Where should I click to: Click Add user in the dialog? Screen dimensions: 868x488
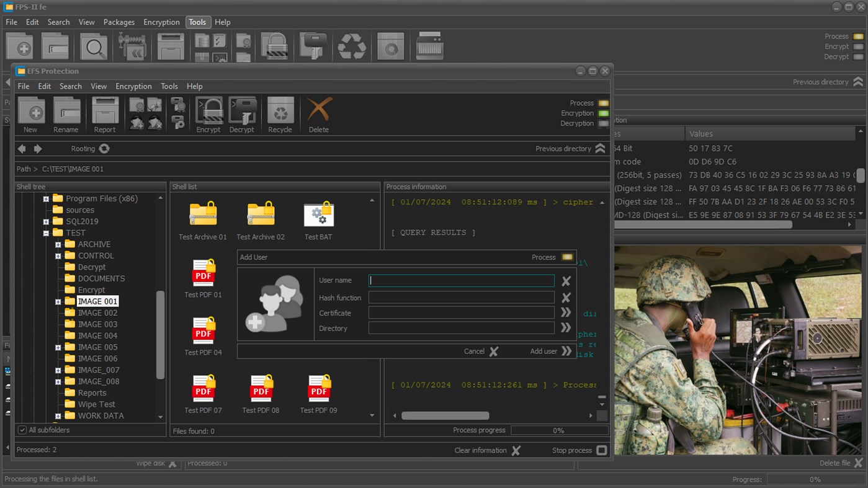click(x=550, y=351)
